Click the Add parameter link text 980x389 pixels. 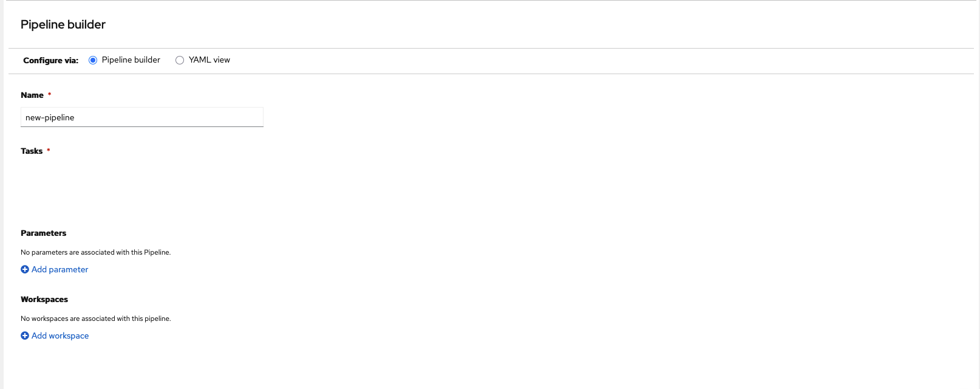[x=60, y=269]
